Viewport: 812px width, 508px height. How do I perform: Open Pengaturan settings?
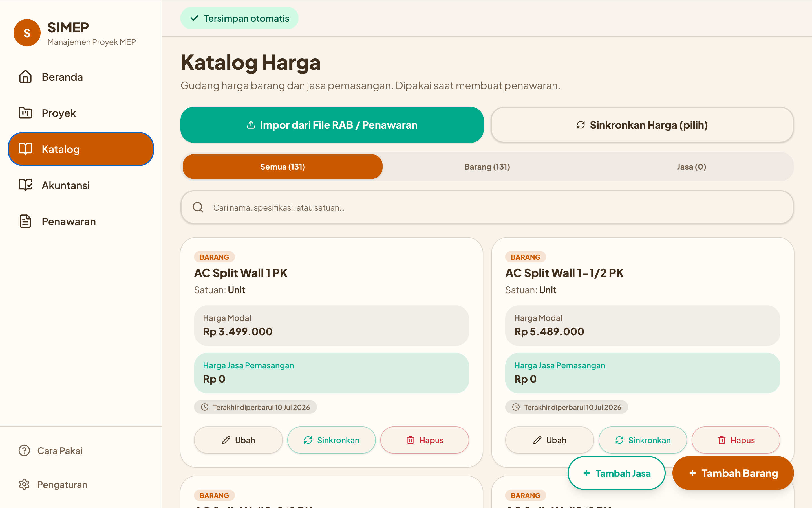[81, 485]
